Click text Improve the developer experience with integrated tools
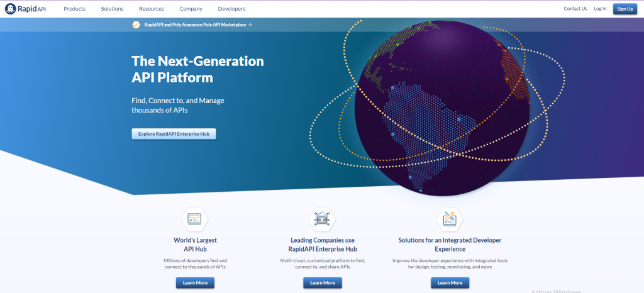Screen dimensions: 644x293 450,263
